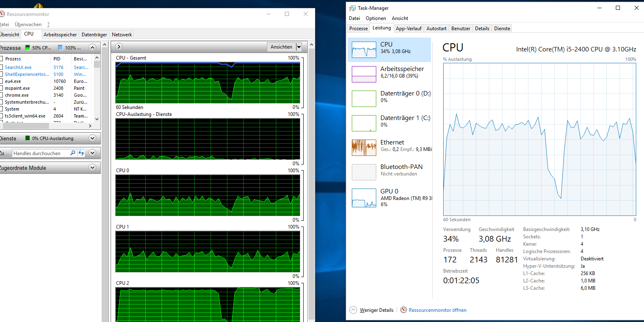Select the chrome.exe process row name

[17, 95]
